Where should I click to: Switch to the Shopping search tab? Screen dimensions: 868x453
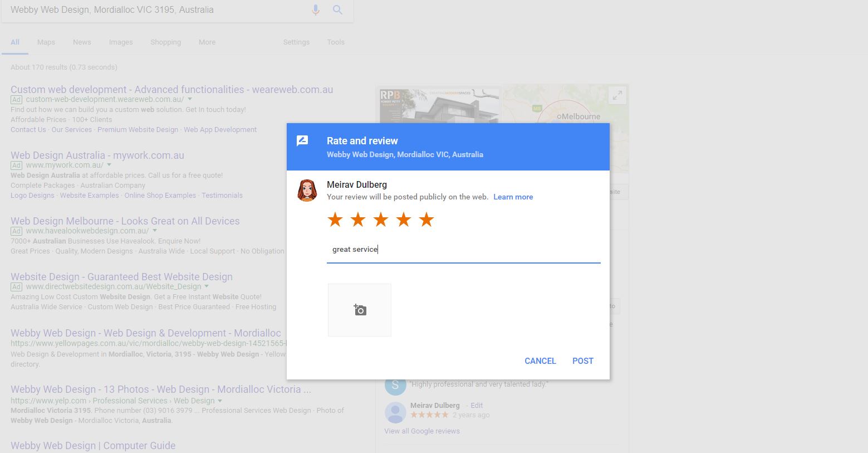coord(165,42)
